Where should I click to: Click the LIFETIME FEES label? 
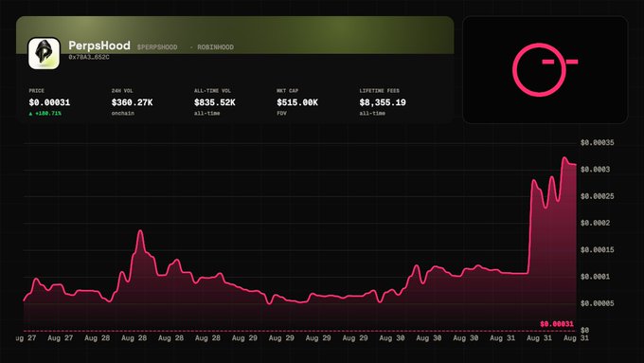[x=379, y=91]
